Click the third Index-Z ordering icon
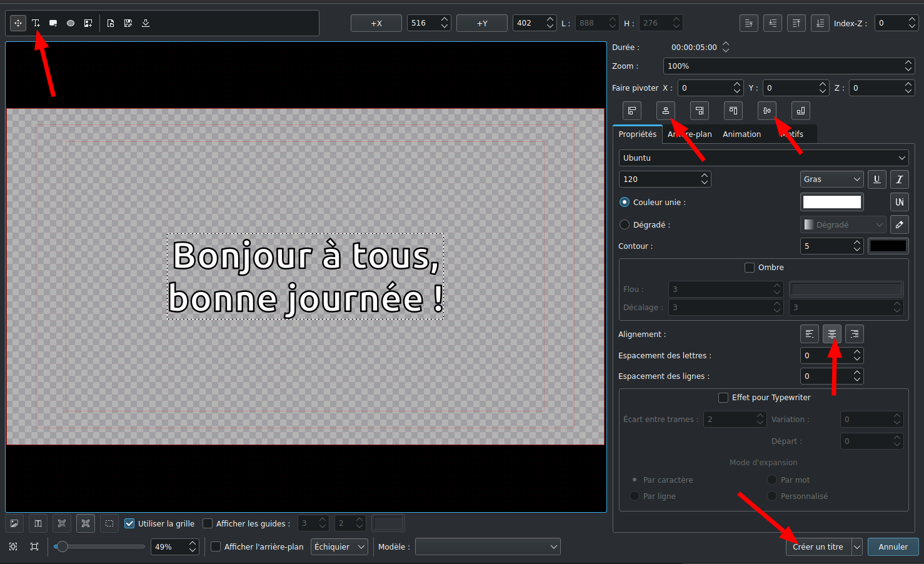 coord(796,23)
